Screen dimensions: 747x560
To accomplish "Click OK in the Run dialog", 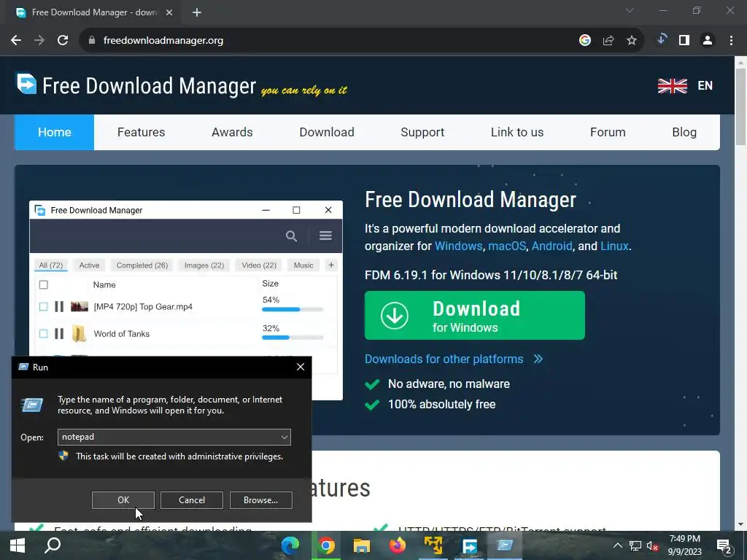I will [123, 500].
